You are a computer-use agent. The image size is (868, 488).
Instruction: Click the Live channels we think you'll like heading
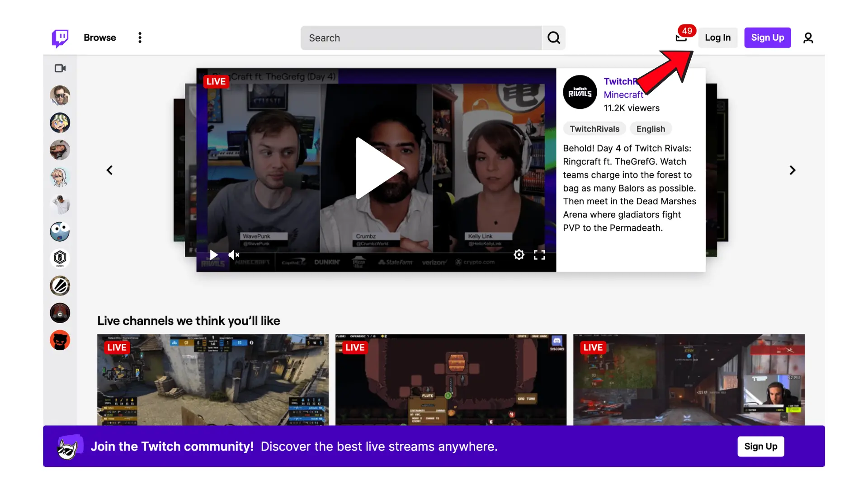(189, 321)
